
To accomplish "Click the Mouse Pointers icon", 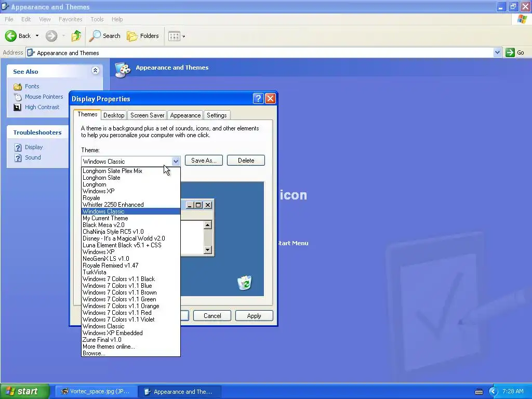I will (x=18, y=97).
